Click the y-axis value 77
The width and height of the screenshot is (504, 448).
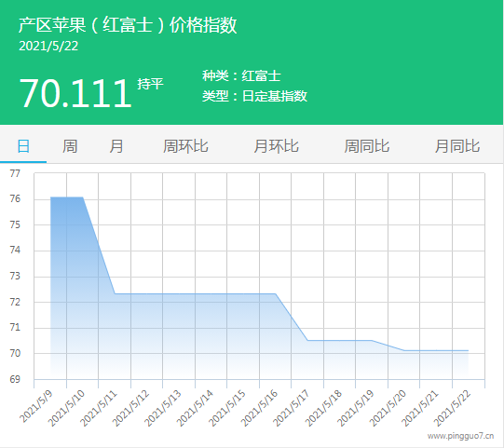pos(15,173)
